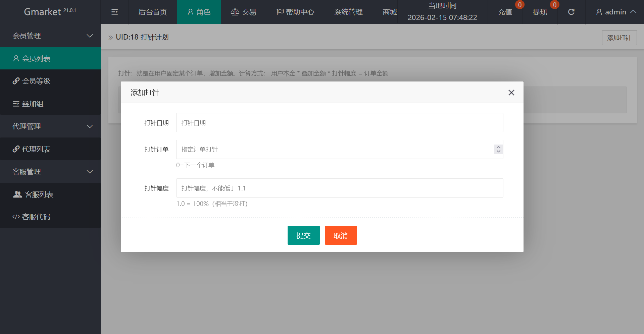Click the 打针幅度 input field

point(339,188)
